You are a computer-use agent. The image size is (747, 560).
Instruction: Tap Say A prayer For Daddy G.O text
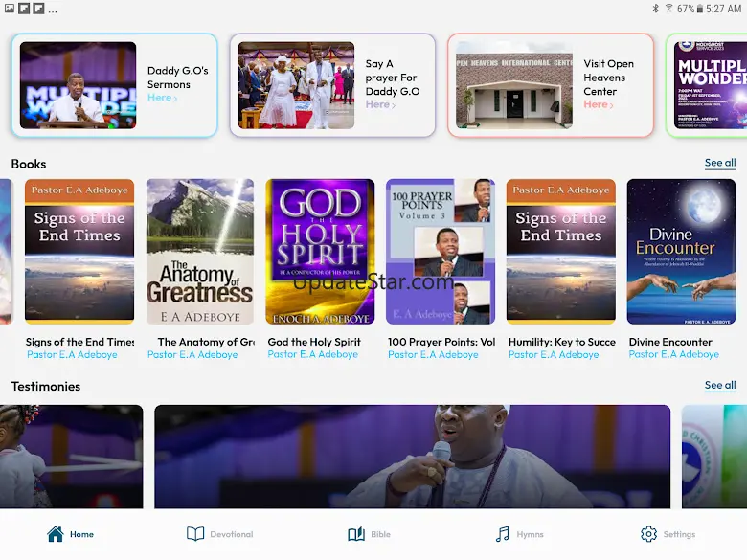pos(392,78)
